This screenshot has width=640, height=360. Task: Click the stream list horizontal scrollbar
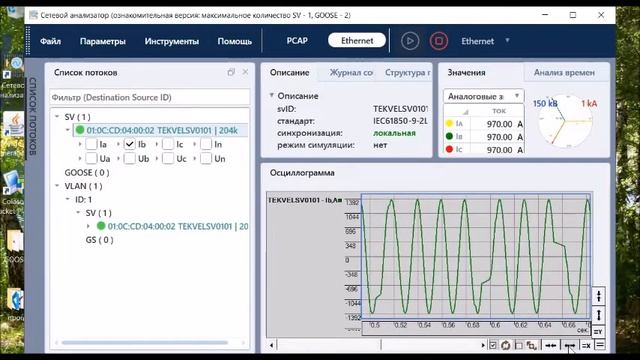pos(144,342)
